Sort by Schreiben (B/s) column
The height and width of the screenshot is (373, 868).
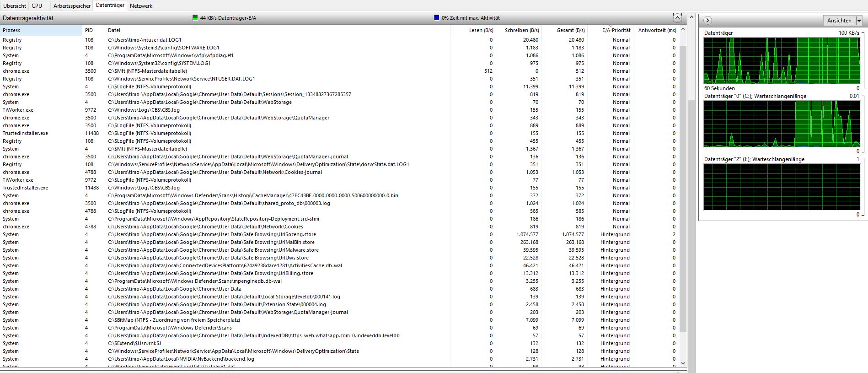519,30
